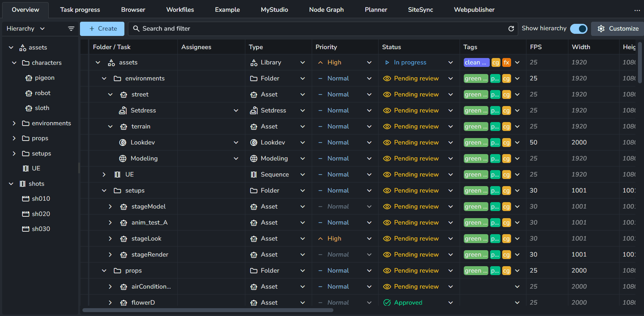Collapse the characters folder in sidebar
This screenshot has height=316, width=644.
pyautogui.click(x=14, y=63)
